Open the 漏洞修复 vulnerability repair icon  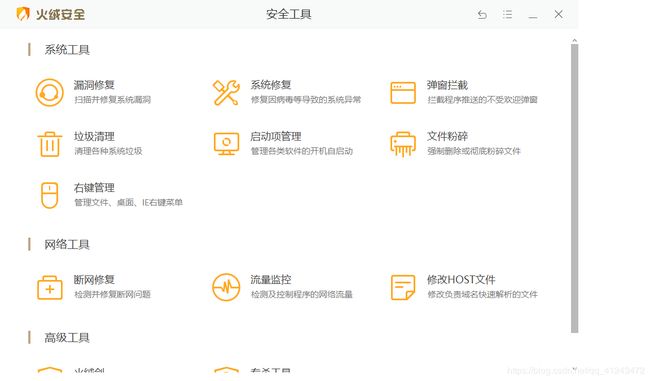tap(50, 92)
